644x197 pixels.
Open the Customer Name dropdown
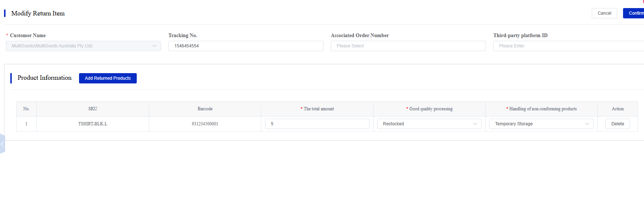point(83,46)
